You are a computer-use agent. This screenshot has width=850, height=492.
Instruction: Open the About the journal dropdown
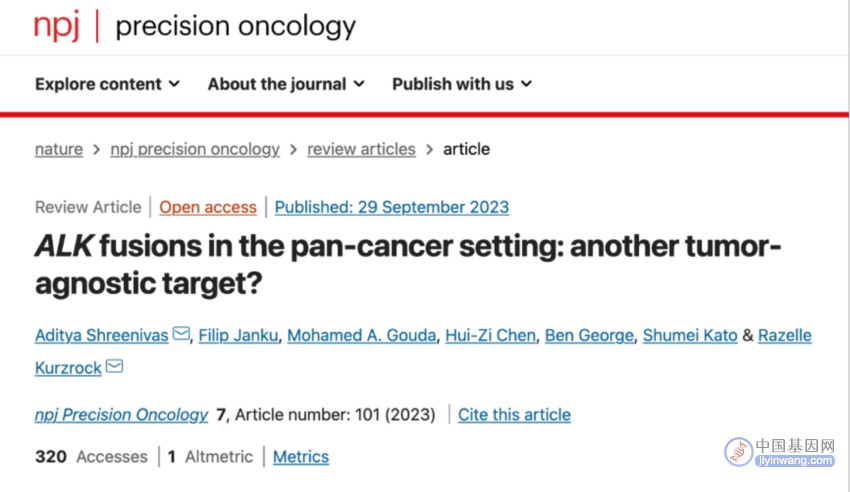(286, 84)
